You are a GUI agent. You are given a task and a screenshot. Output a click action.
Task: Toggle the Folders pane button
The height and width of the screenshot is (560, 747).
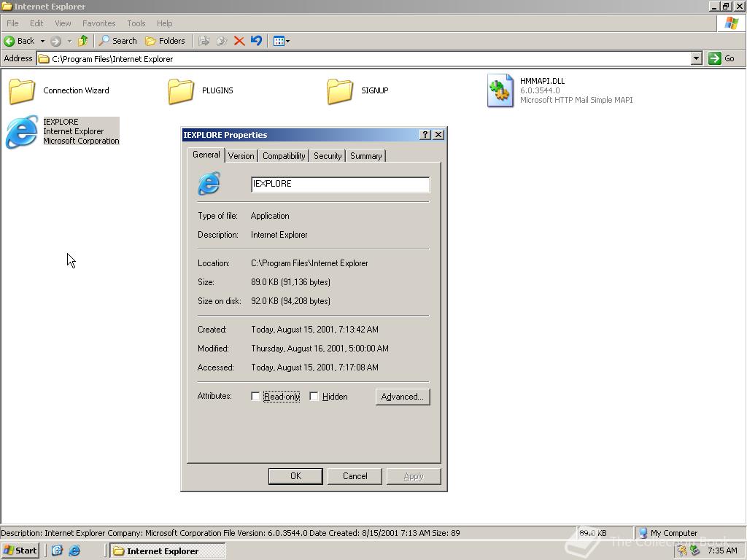tap(165, 41)
